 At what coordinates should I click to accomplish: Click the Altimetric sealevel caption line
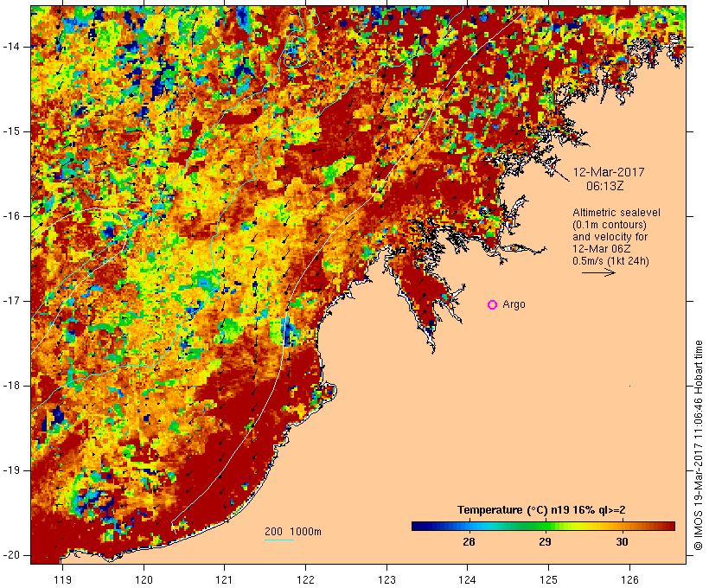[x=616, y=213]
